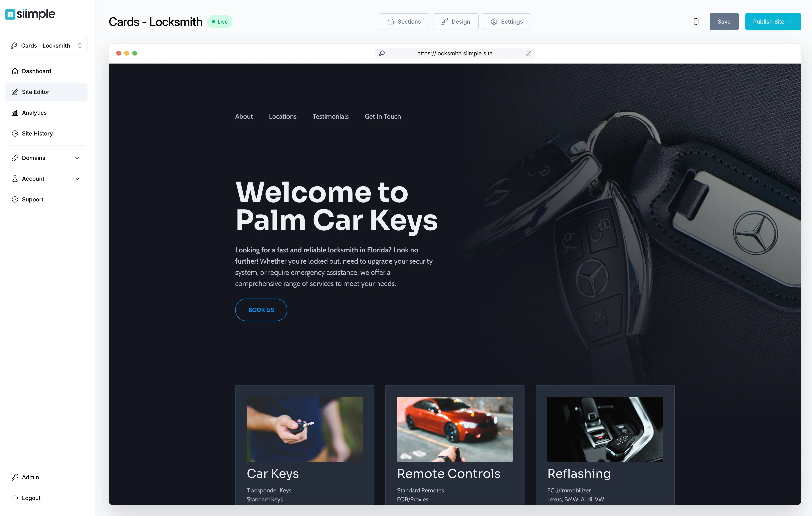
Task: Click the Analytics sidebar icon
Action: pos(15,113)
